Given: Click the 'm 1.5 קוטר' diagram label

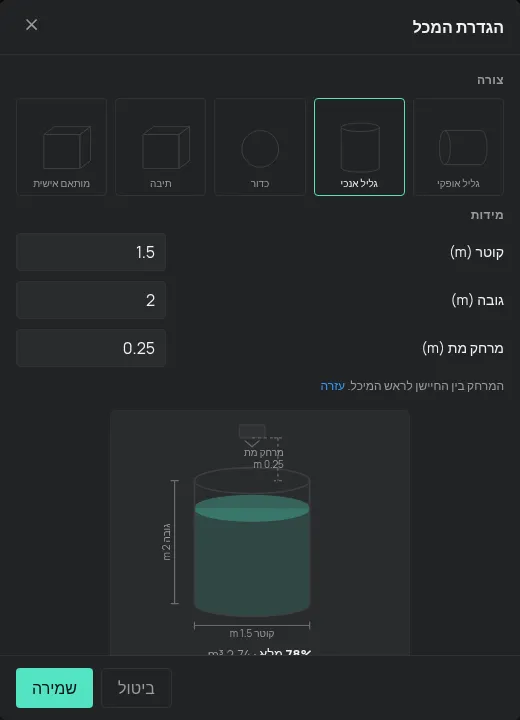Looking at the screenshot, I should 252,634.
